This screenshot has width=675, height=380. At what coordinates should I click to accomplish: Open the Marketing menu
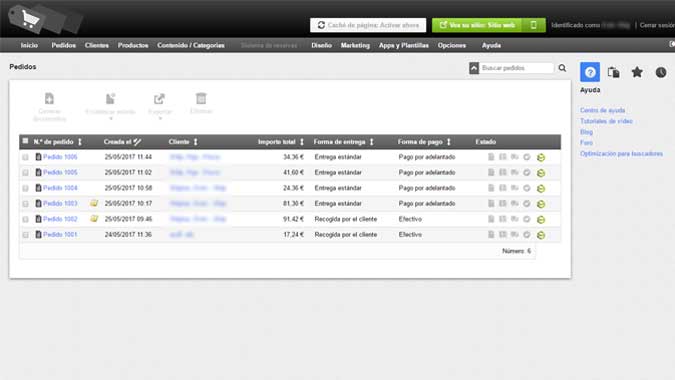355,45
